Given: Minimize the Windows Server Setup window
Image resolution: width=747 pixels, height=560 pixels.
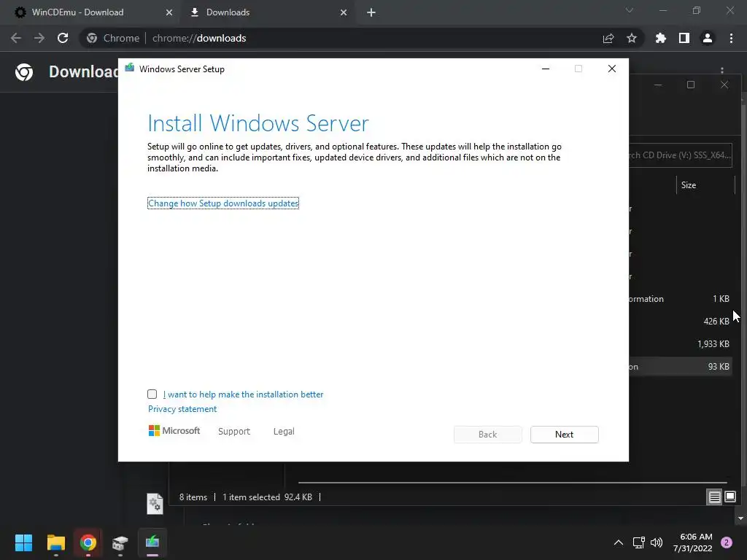Looking at the screenshot, I should 546,69.
